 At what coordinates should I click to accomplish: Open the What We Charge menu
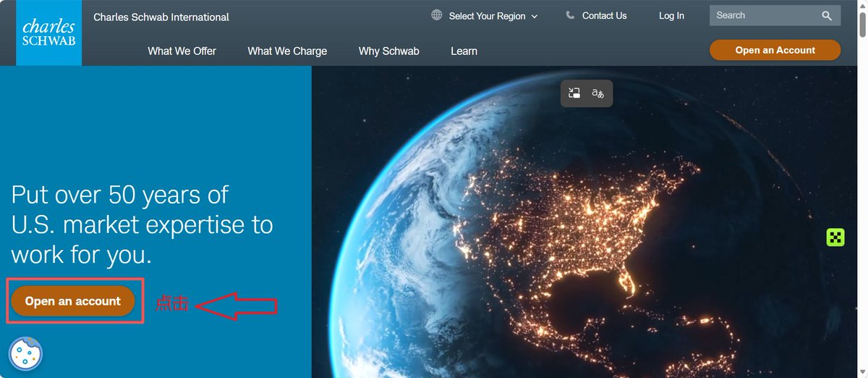287,51
